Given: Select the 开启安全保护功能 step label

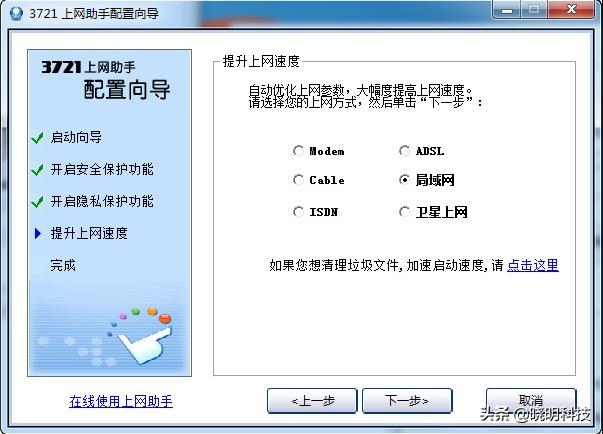Looking at the screenshot, I should (102, 169).
